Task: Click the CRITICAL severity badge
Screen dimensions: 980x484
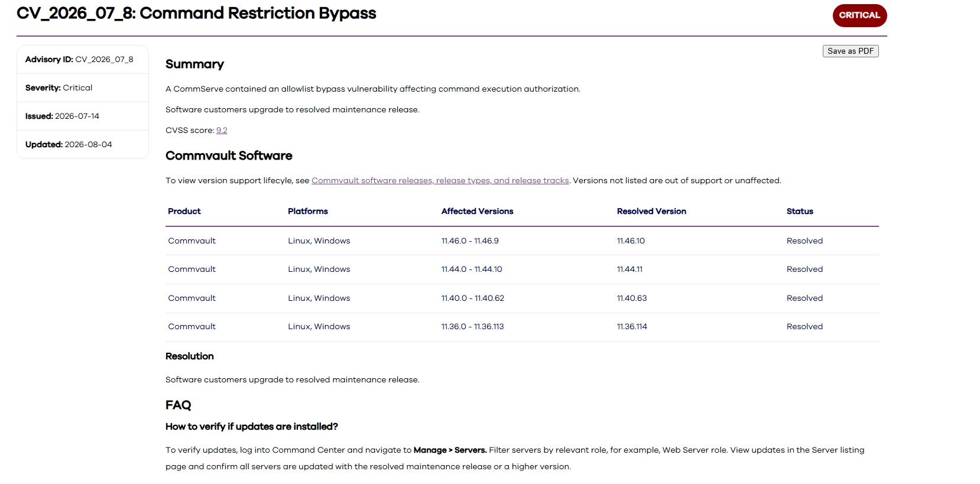Action: [x=859, y=15]
